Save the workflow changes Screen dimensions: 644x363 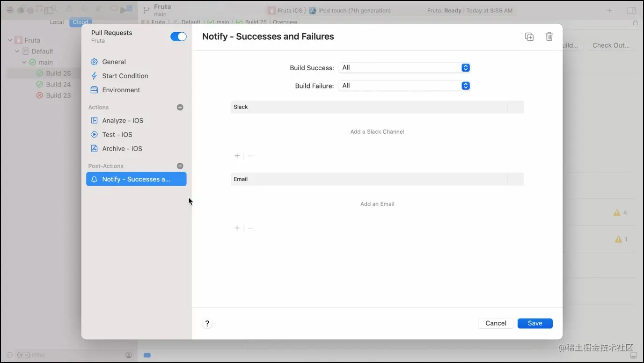pos(535,323)
